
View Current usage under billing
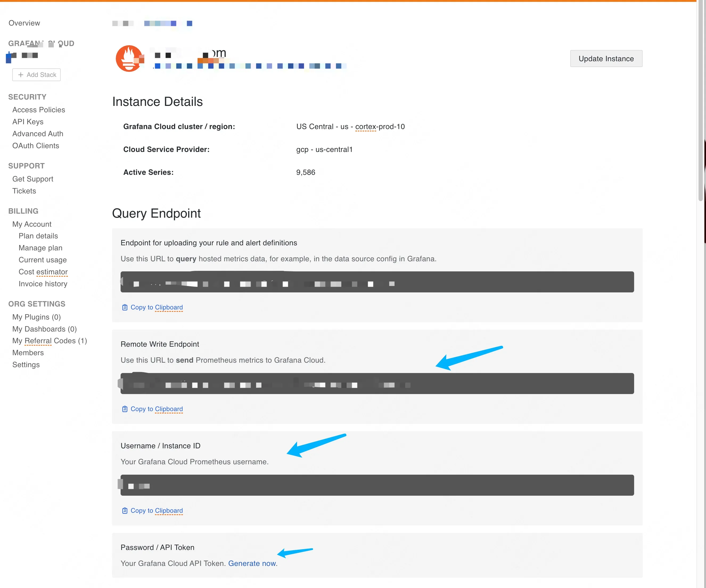click(43, 260)
